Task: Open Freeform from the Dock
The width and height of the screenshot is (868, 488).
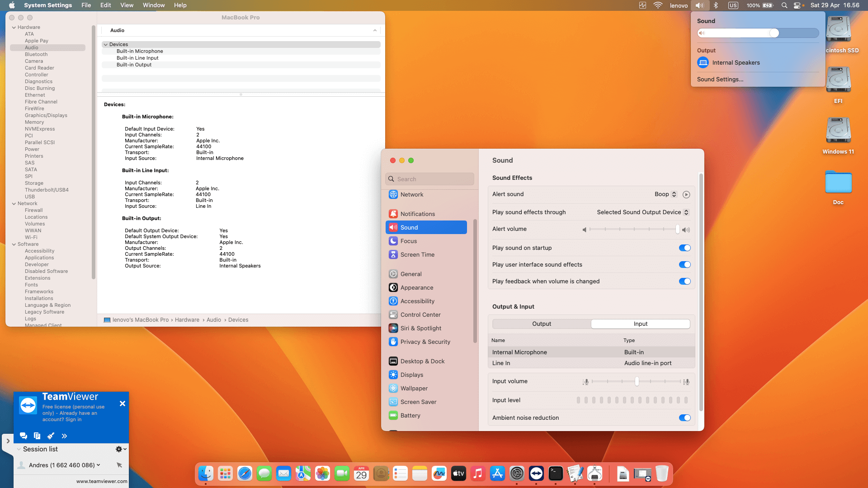Action: (439, 474)
